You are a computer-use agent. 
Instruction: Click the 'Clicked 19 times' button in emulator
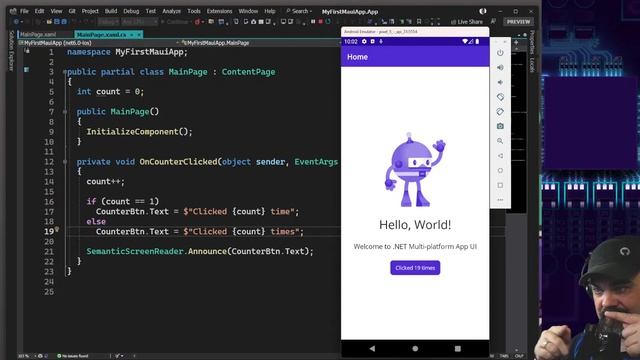tap(415, 268)
